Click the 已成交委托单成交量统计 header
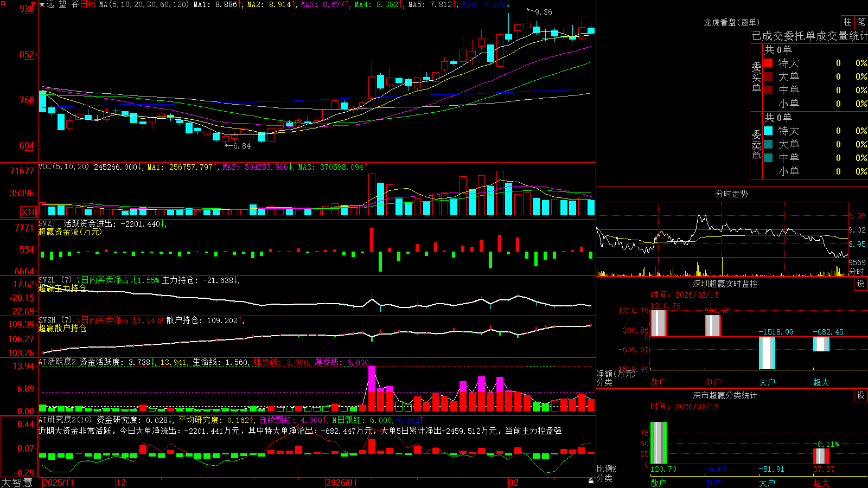 809,36
